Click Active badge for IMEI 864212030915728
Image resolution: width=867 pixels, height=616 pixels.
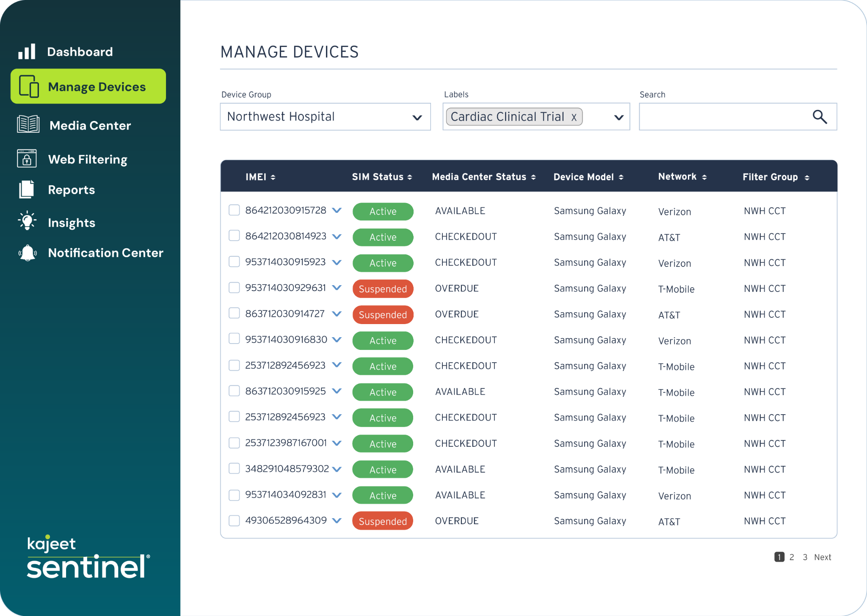pos(383,212)
